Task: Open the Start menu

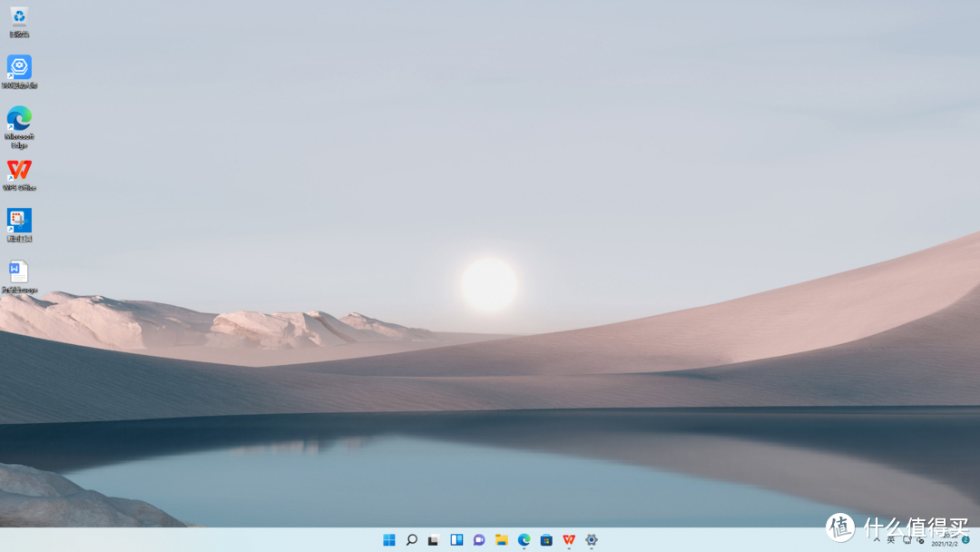Action: (x=388, y=539)
